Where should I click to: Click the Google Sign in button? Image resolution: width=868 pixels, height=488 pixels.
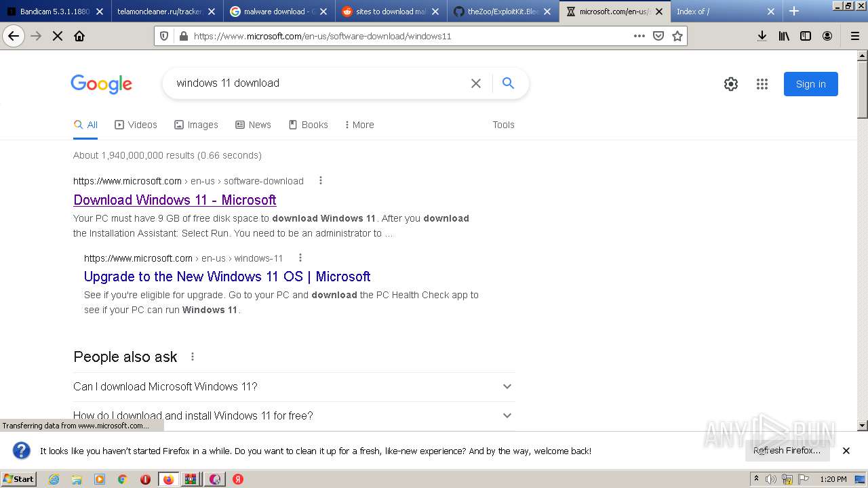(x=811, y=84)
